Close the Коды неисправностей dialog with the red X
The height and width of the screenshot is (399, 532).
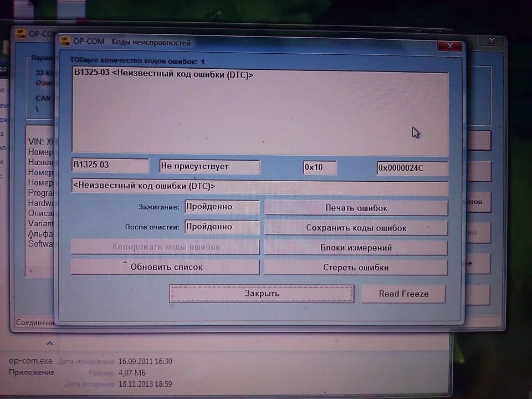click(449, 46)
